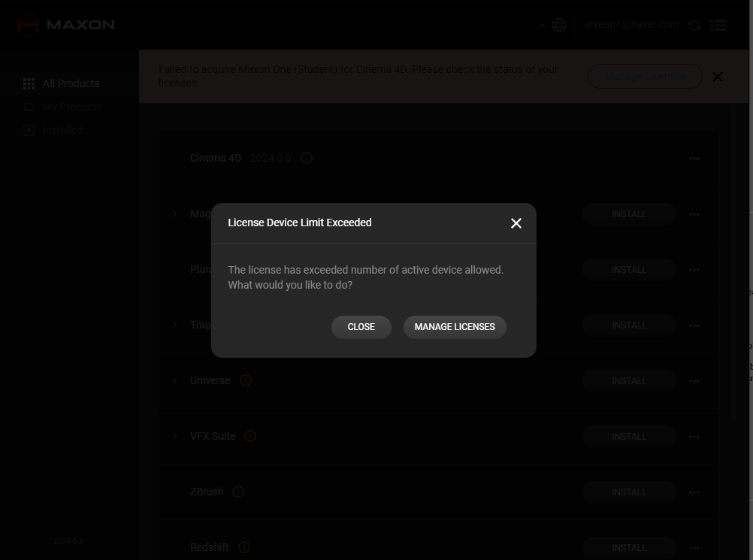Install Universe
This screenshot has height=560, width=753.
(x=629, y=381)
